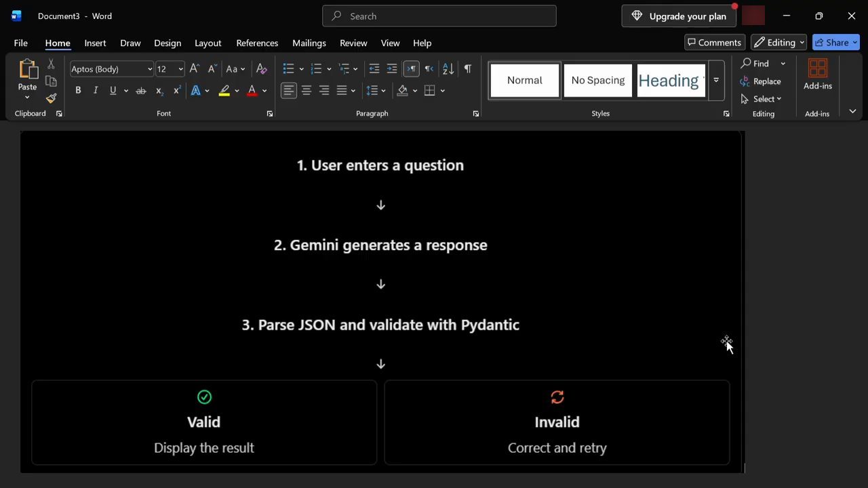
Task: Open the Insert ribbon tab
Action: coord(95,43)
